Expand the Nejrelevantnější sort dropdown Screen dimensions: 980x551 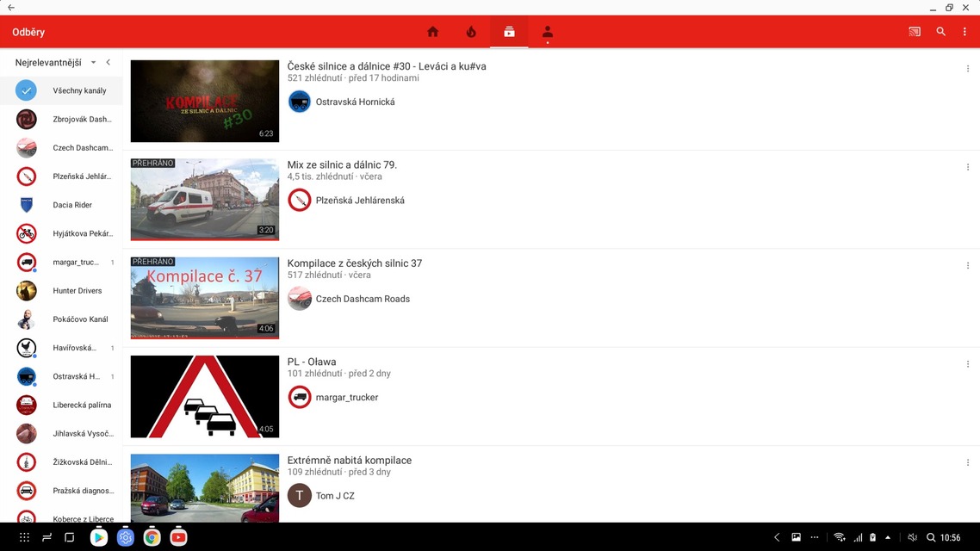(94, 62)
